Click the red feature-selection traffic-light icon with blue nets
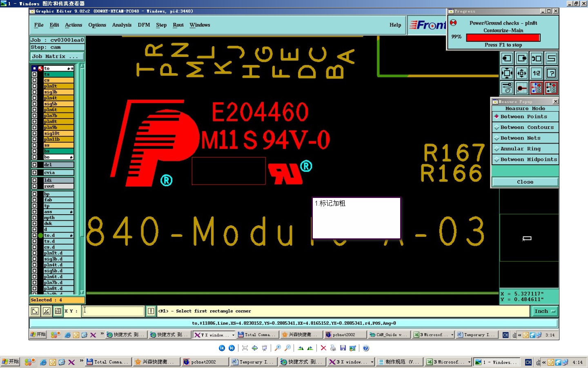The height and width of the screenshot is (368, 588). [x=537, y=88]
